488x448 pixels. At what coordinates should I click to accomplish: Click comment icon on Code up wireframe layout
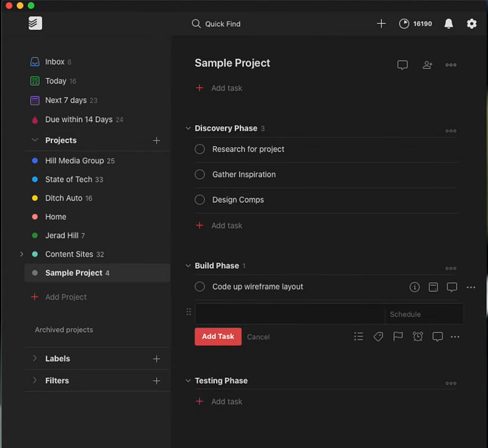pos(451,287)
